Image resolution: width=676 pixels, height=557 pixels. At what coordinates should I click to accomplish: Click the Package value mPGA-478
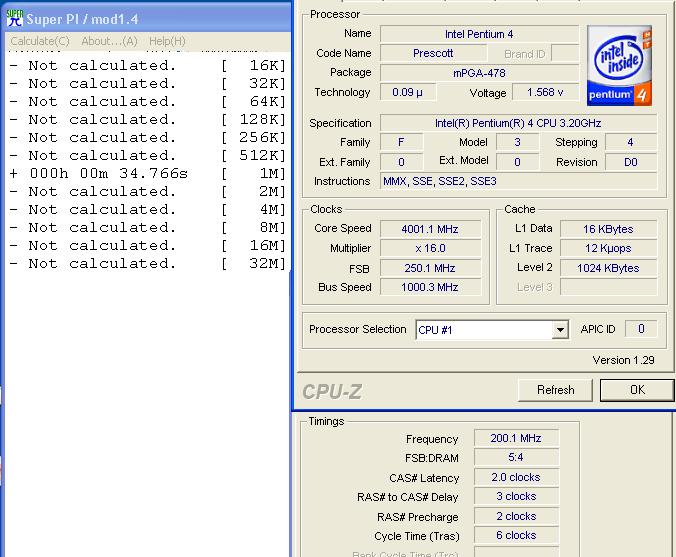click(479, 73)
